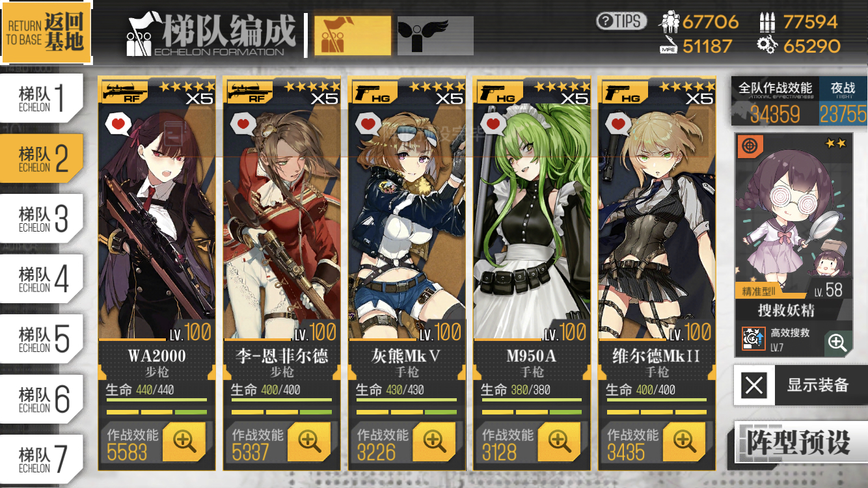
Task: Click the TIPS help icon
Action: click(621, 21)
